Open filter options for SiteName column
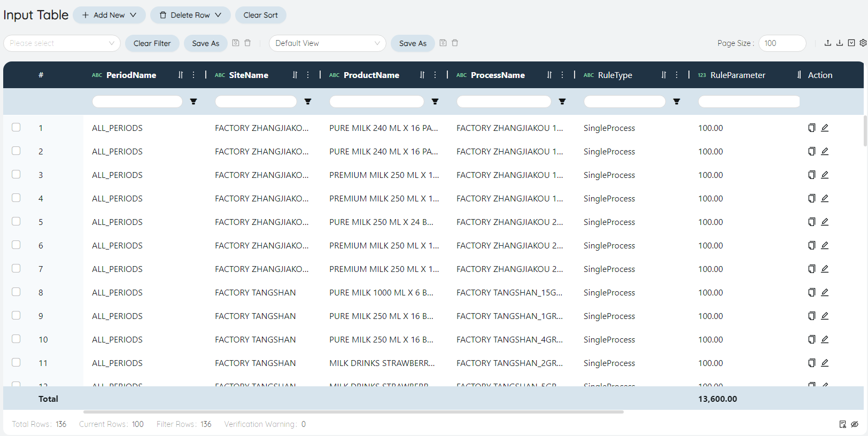 (308, 102)
